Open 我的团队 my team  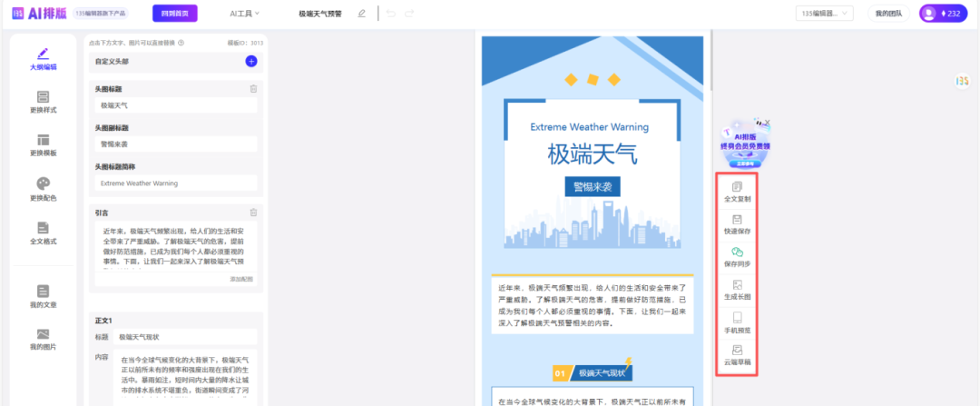[888, 13]
